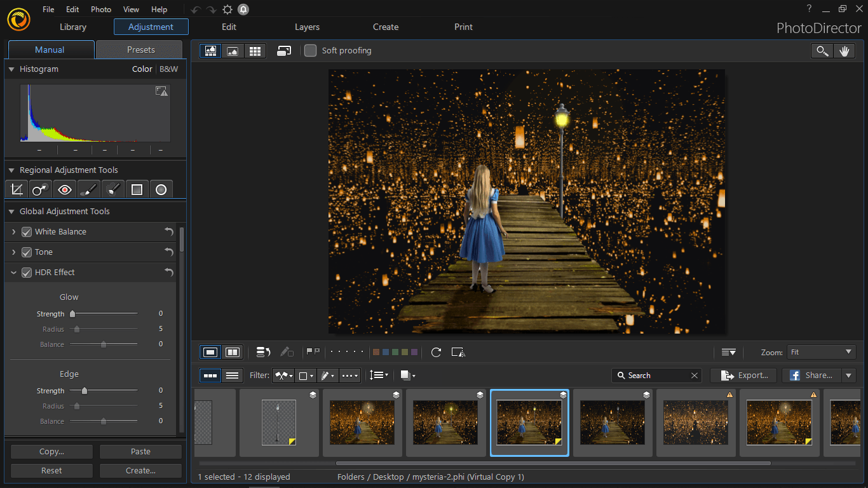Expand the Tone panel
Viewport: 868px width, 488px height.
[14, 252]
